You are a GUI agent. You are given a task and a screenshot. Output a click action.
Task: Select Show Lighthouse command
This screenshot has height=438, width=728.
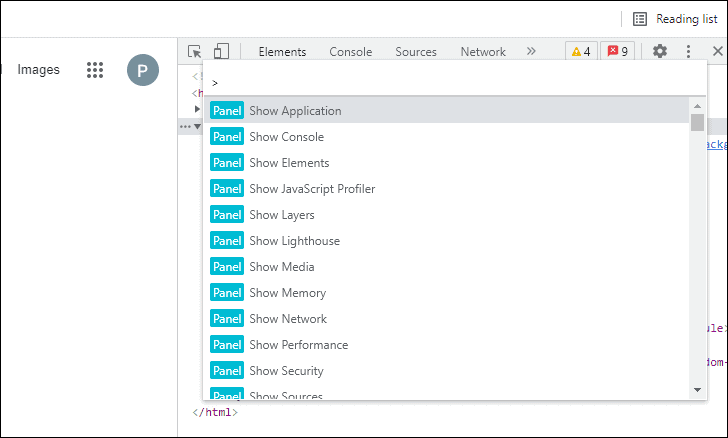(447, 241)
